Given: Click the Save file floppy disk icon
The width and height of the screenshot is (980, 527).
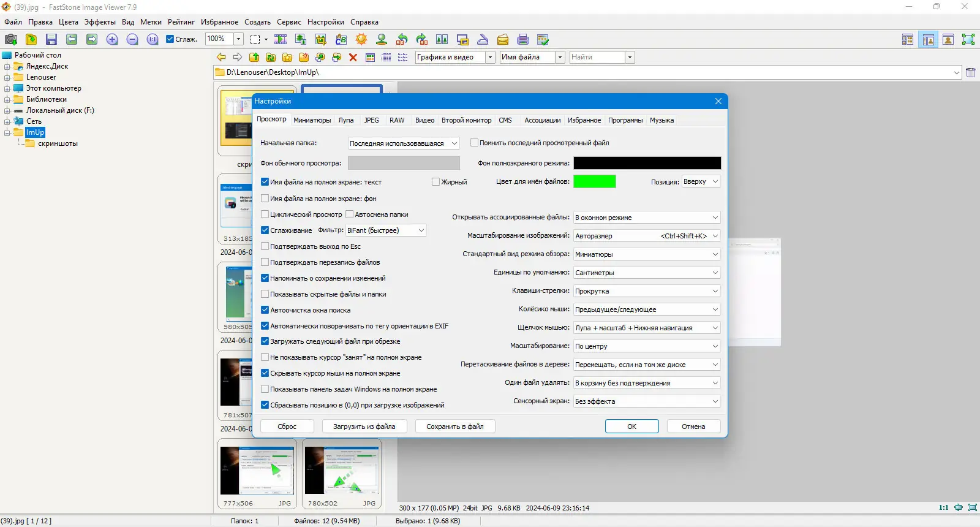Looking at the screenshot, I should point(51,39).
